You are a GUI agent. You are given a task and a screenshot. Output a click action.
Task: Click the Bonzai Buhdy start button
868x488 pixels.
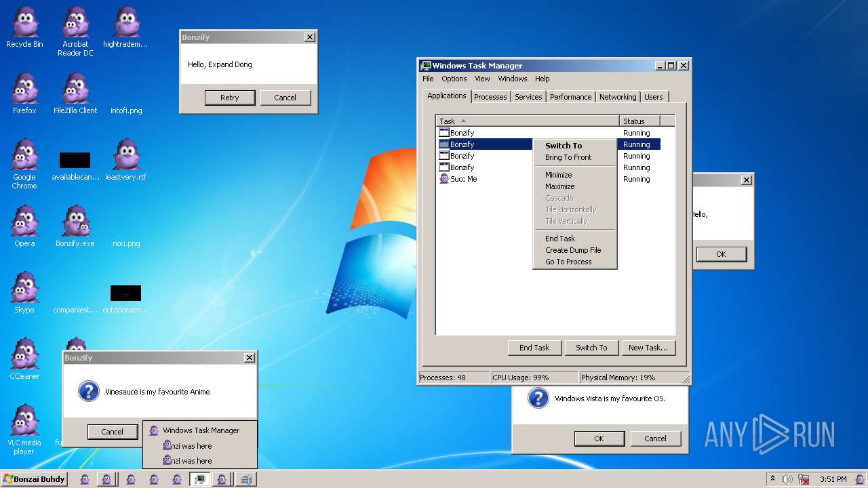click(x=34, y=479)
